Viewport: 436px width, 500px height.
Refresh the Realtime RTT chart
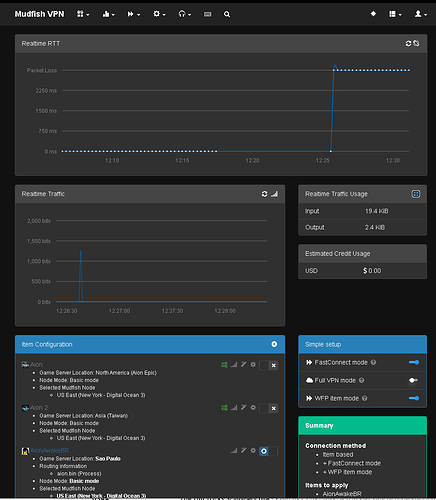(408, 43)
